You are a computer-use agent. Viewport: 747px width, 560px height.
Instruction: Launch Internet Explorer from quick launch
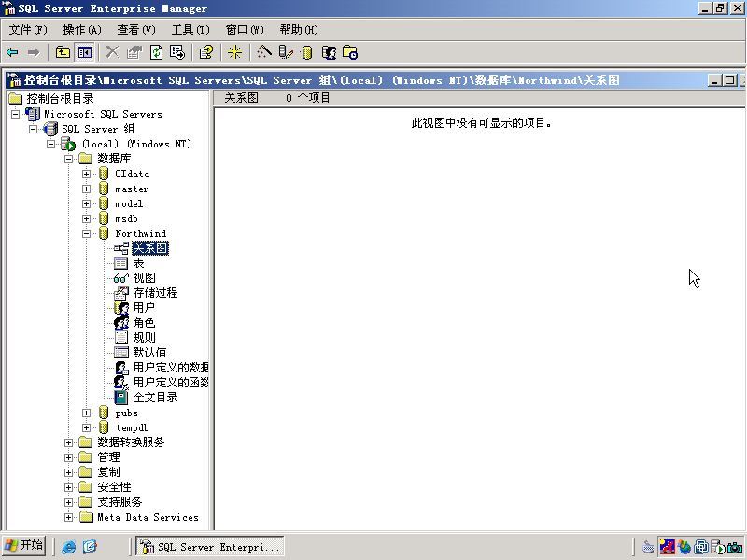(69, 547)
